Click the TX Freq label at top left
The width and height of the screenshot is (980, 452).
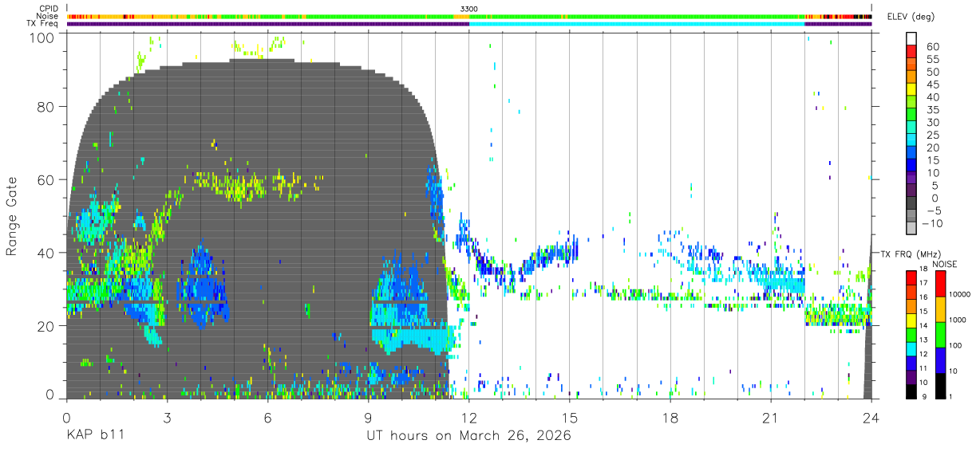pos(42,24)
